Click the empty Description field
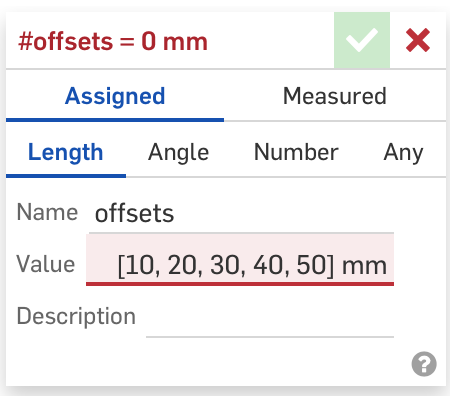This screenshot has height=396, width=450. tap(270, 317)
